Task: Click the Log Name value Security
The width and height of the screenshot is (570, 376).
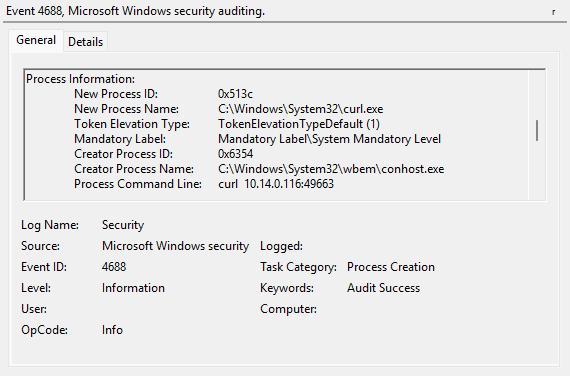Action: [x=123, y=225]
